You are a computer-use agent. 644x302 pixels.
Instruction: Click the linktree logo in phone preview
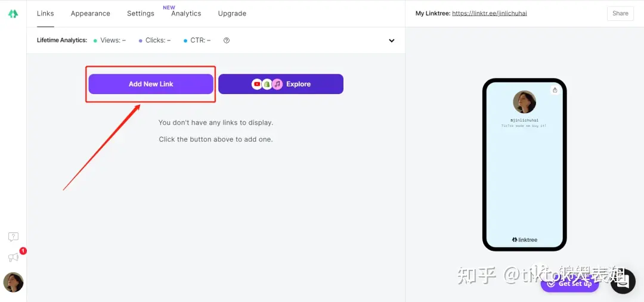pos(525,239)
